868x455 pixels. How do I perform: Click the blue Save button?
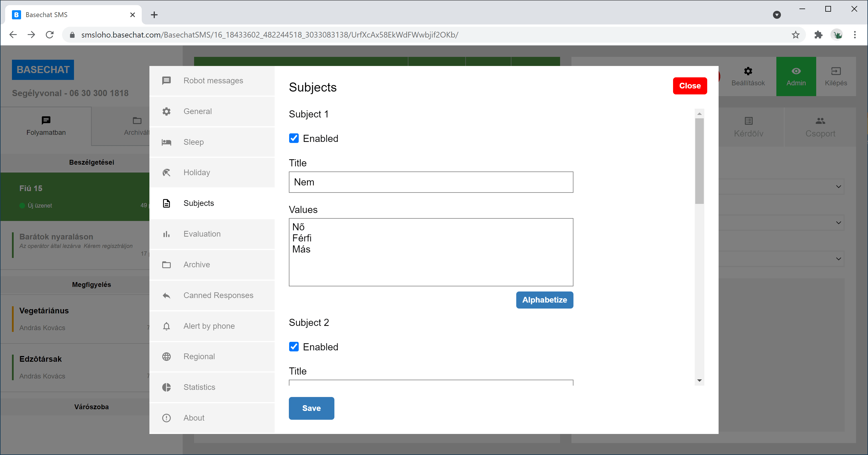(x=311, y=408)
